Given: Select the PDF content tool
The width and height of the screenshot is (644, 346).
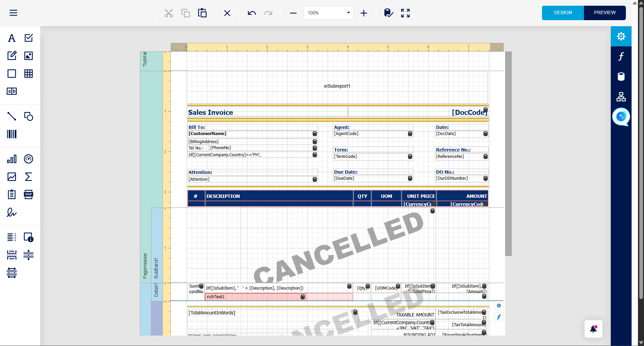Looking at the screenshot, I should coord(29,194).
